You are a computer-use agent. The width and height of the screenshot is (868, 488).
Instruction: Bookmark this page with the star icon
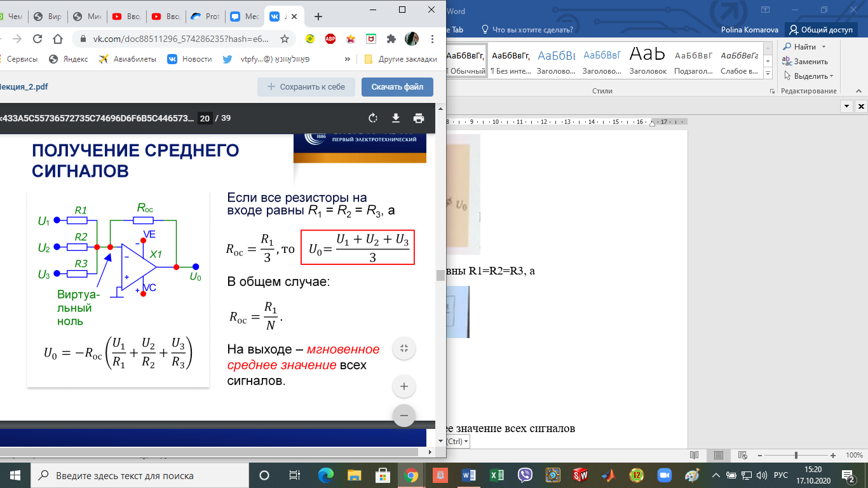tap(285, 39)
